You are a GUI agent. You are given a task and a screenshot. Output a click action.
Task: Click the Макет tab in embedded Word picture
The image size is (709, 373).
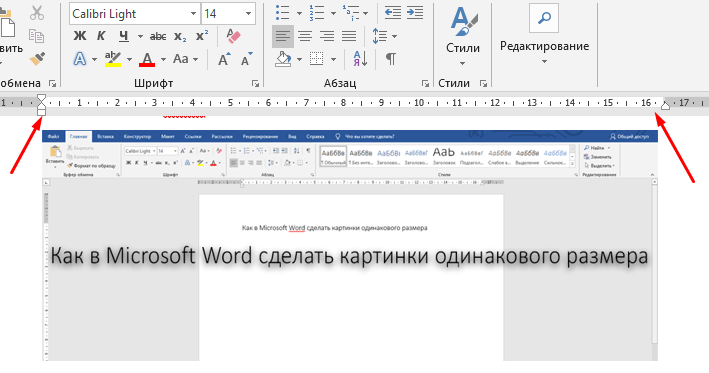[x=168, y=137]
